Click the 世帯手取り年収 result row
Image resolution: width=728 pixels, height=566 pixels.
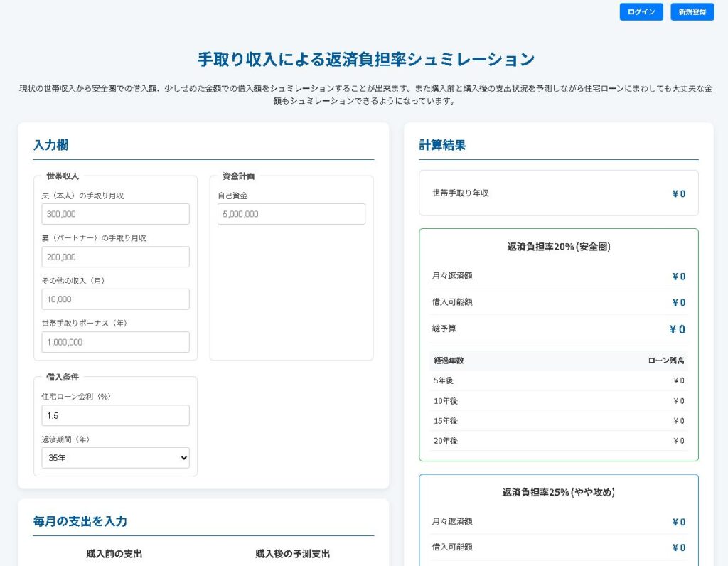click(558, 193)
